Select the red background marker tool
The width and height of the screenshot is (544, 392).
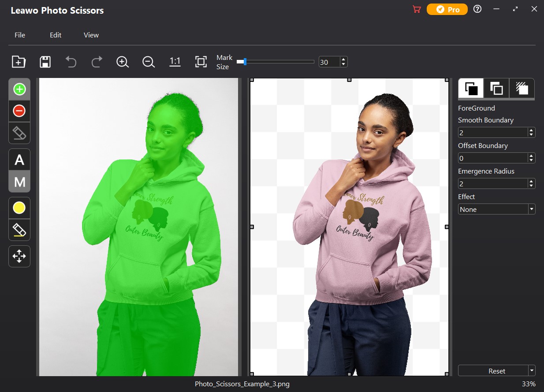19,111
